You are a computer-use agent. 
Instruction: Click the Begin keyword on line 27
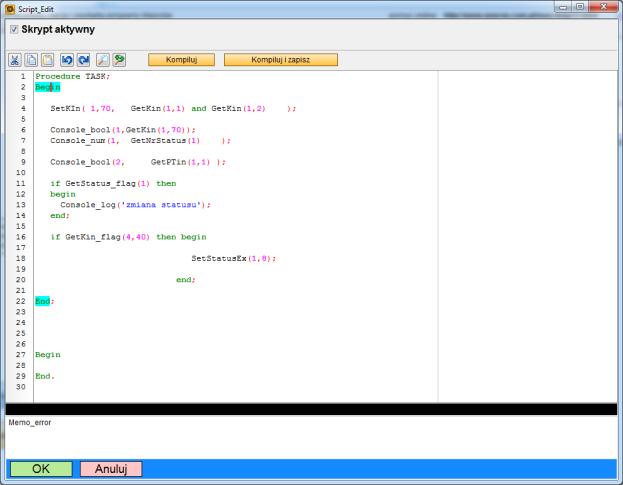(48, 355)
